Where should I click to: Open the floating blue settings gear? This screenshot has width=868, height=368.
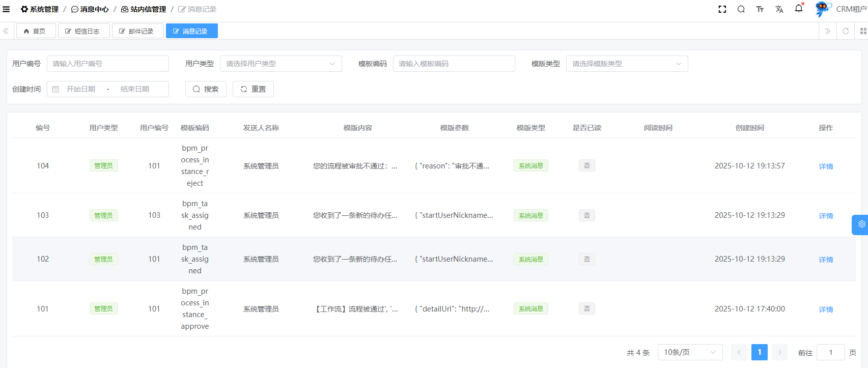click(861, 224)
